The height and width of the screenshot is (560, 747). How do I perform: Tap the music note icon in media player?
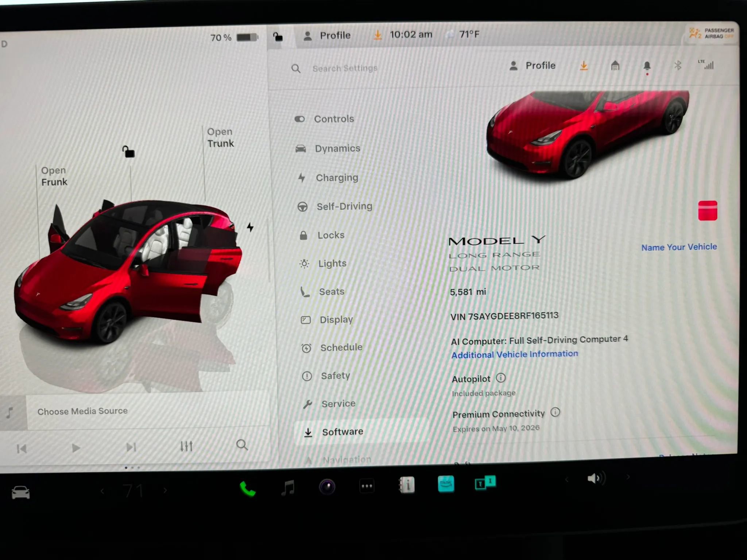tap(10, 412)
